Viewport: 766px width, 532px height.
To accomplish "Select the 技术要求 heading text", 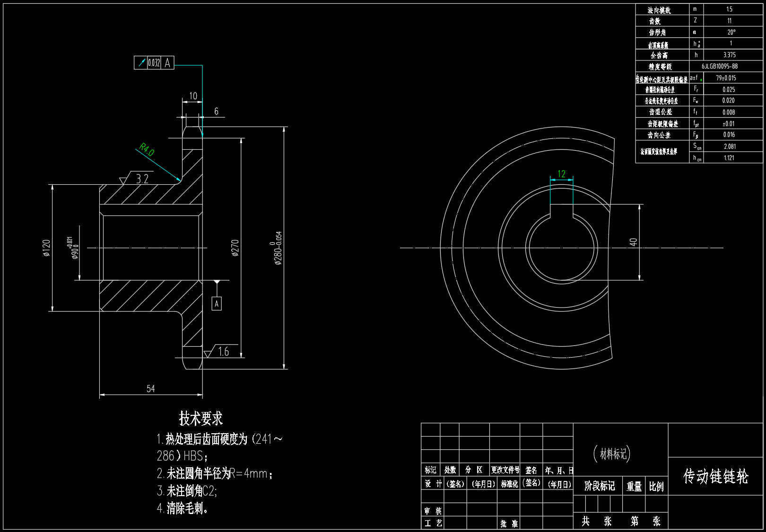I will coord(200,419).
